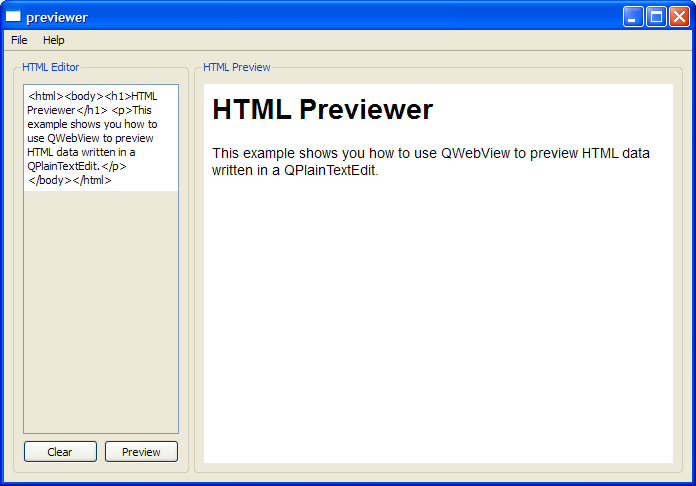Click the "HTML Previewer" heading in preview
This screenshot has height=486, width=696.
[x=322, y=110]
